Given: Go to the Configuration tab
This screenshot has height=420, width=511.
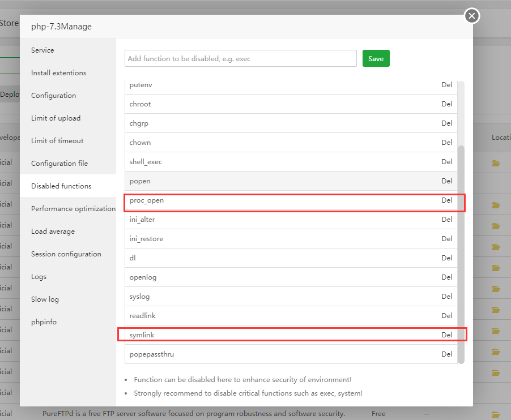Looking at the screenshot, I should [x=53, y=96].
